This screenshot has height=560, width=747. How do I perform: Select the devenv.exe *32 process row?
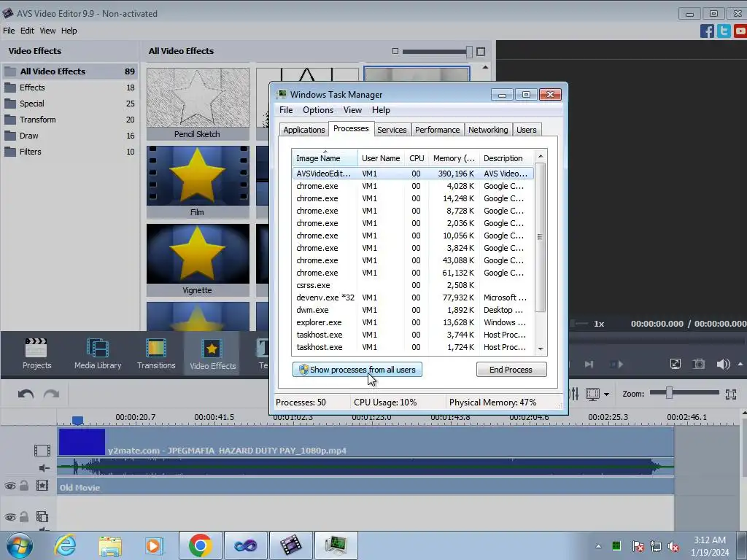413,297
